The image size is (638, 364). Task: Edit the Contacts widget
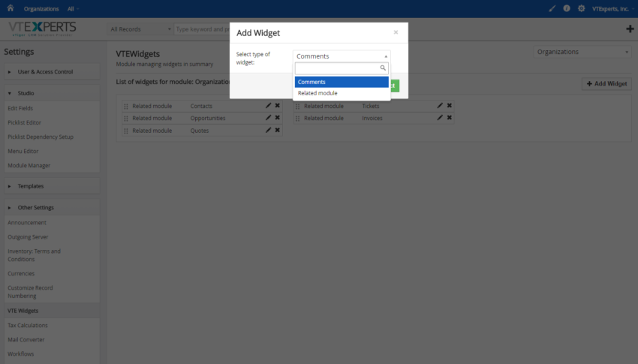[268, 105]
